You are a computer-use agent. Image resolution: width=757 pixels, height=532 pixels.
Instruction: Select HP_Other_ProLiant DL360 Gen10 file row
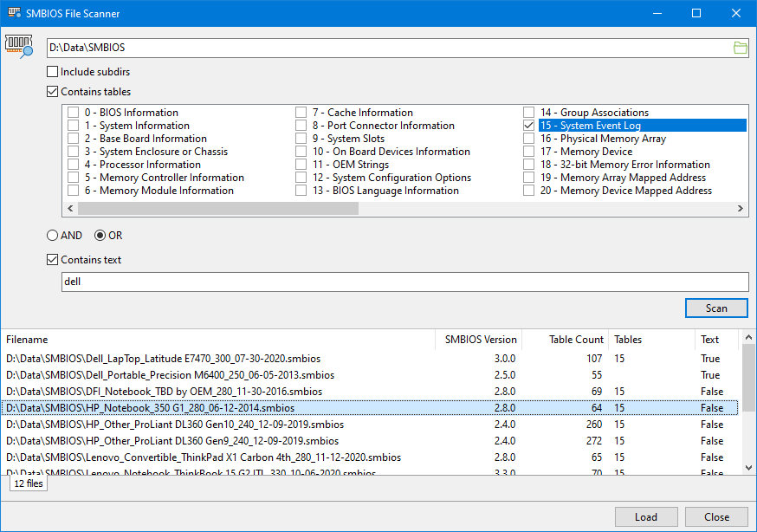click(x=370, y=425)
